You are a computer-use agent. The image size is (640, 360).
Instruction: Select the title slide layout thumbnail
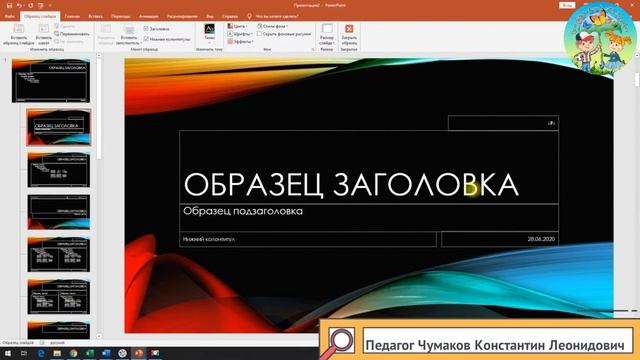click(x=59, y=127)
